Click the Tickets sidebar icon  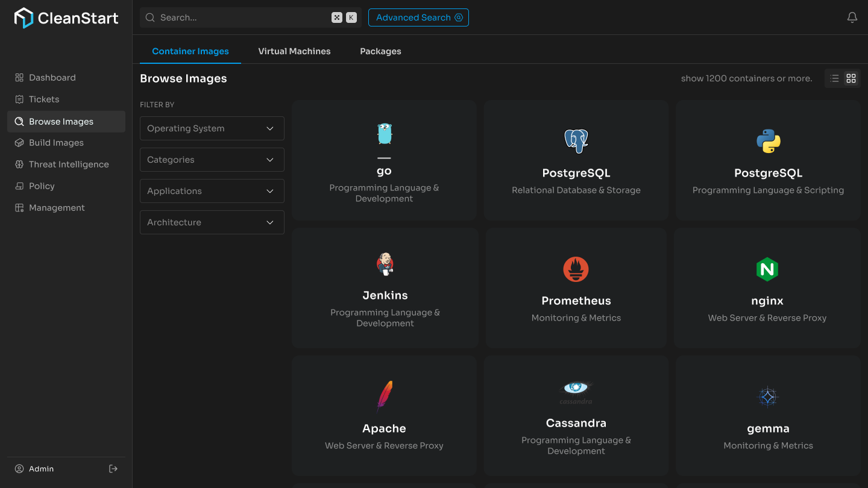pyautogui.click(x=19, y=99)
